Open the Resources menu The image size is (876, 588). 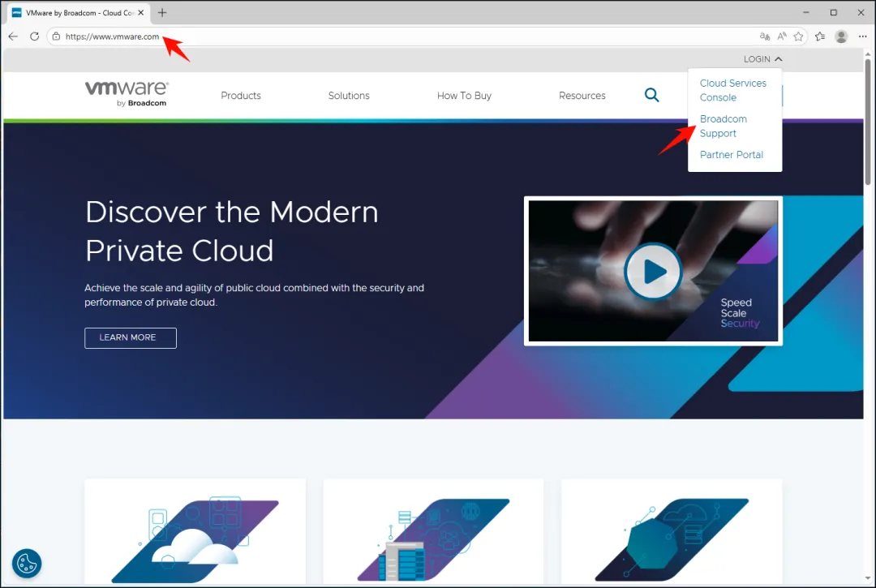pyautogui.click(x=582, y=96)
